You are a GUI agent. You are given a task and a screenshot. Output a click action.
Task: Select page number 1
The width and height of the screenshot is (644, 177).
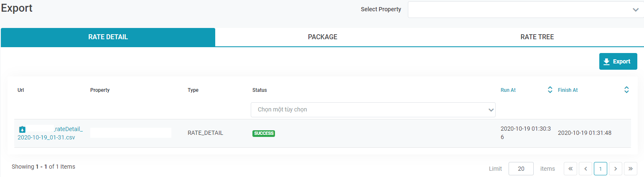(600, 169)
